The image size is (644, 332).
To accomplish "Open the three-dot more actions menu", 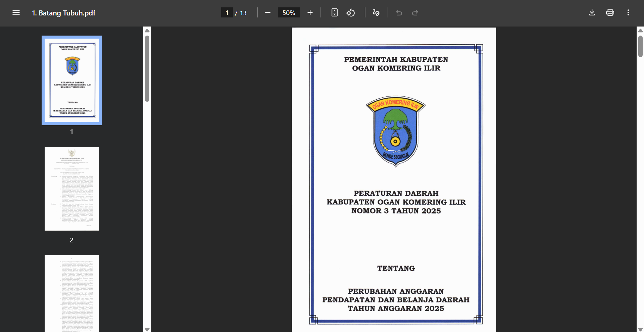I will [628, 13].
